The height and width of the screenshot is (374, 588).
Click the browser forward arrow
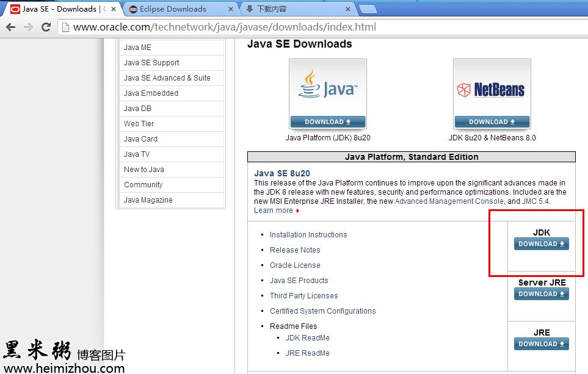pyautogui.click(x=28, y=27)
